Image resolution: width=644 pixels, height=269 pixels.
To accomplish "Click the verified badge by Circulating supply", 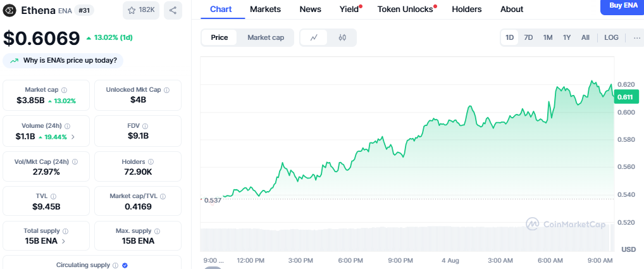I will point(125,265).
